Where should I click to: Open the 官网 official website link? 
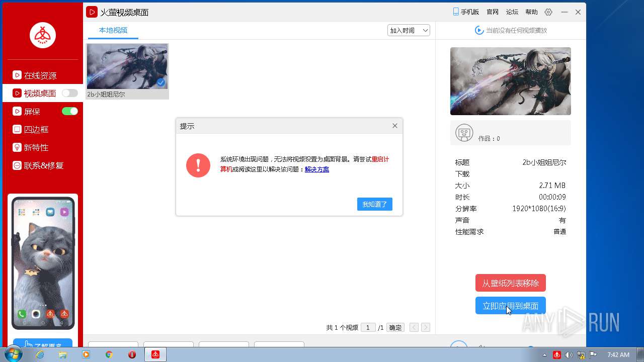493,12
